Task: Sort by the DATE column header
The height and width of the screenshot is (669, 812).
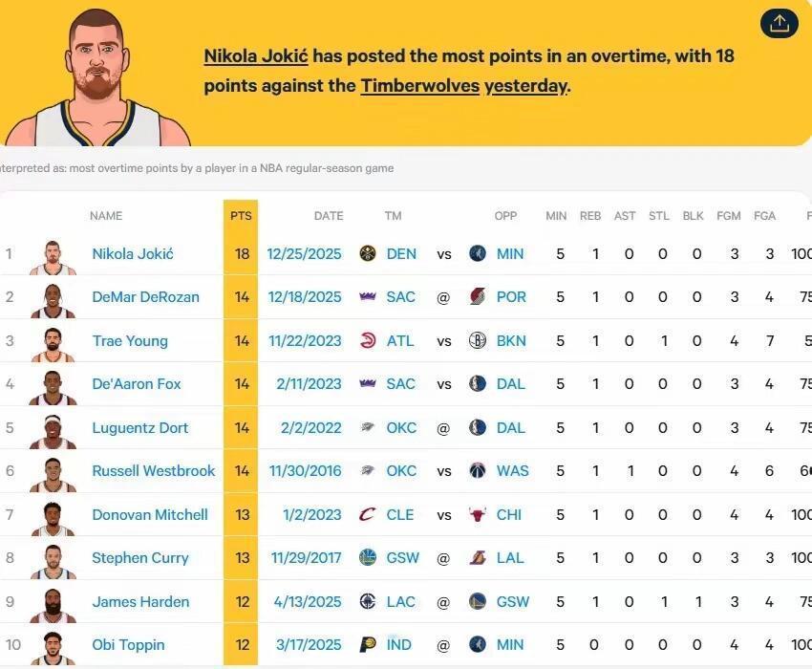Action: click(329, 216)
